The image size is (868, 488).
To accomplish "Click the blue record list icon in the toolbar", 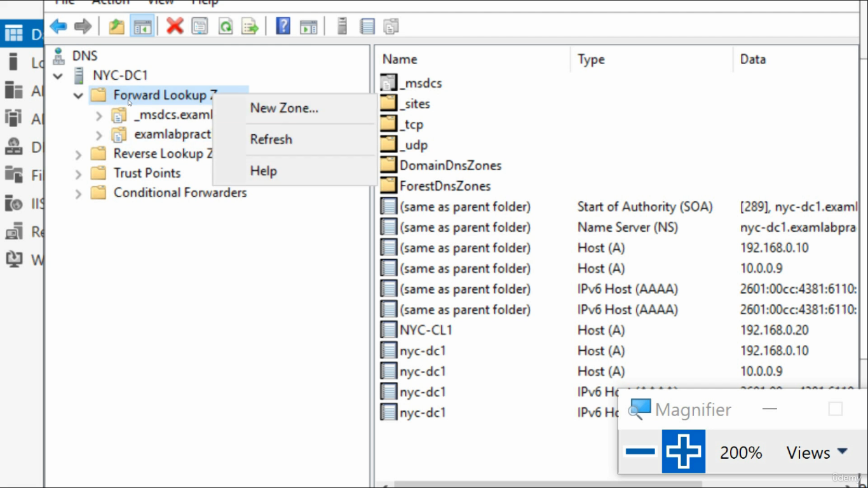I will coord(367,27).
